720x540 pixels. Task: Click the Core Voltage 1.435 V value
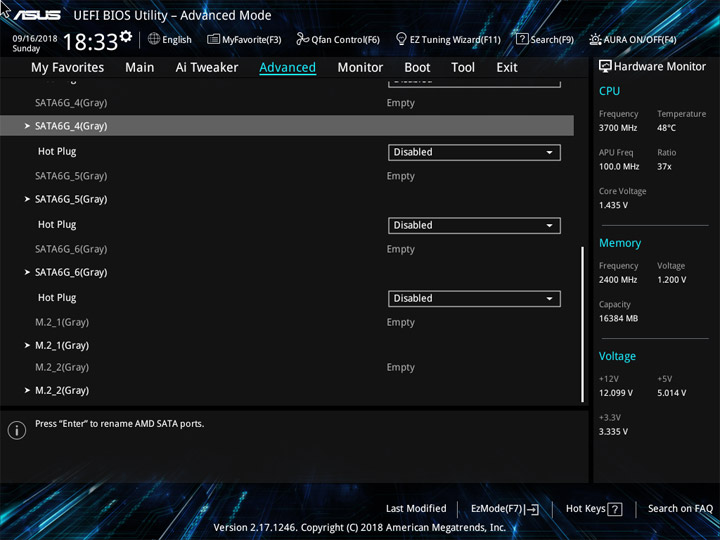613,205
